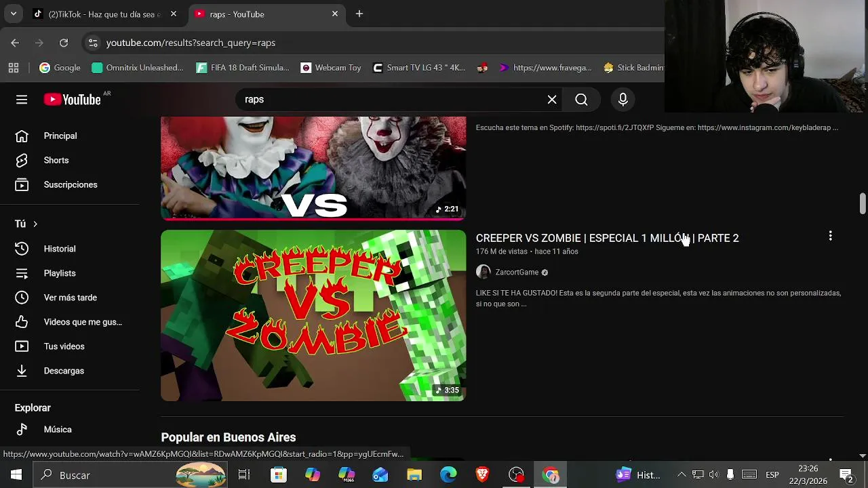Switch to the TikTok browser tab

[x=105, y=14]
